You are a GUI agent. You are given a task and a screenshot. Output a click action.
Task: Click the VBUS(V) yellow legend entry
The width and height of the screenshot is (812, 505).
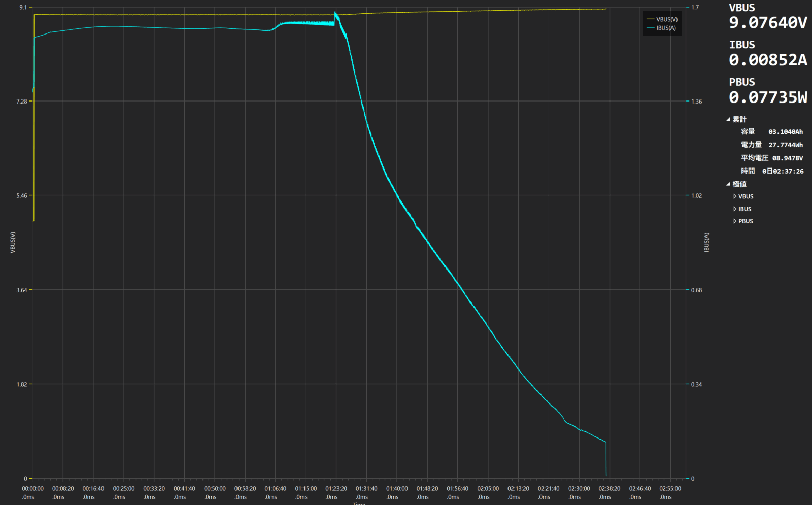coord(662,19)
